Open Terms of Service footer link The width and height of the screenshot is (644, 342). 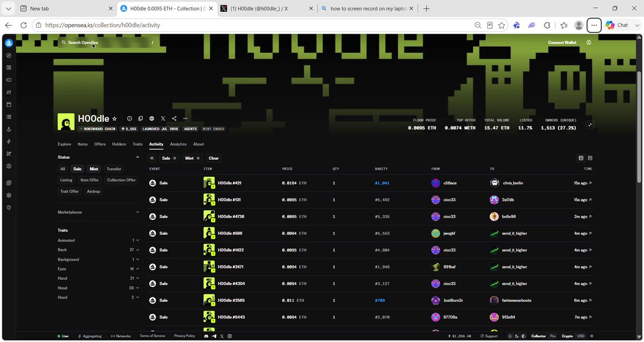tap(152, 336)
